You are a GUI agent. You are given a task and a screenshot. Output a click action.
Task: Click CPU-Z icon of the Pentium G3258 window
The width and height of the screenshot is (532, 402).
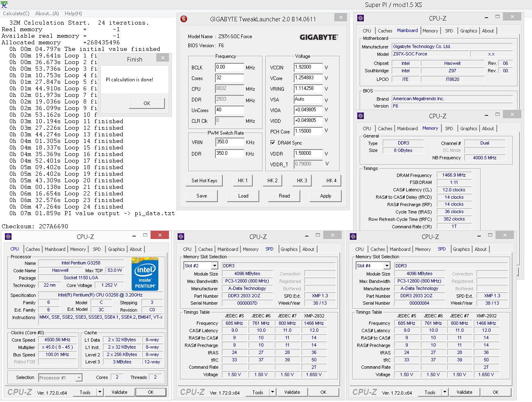pos(8,237)
